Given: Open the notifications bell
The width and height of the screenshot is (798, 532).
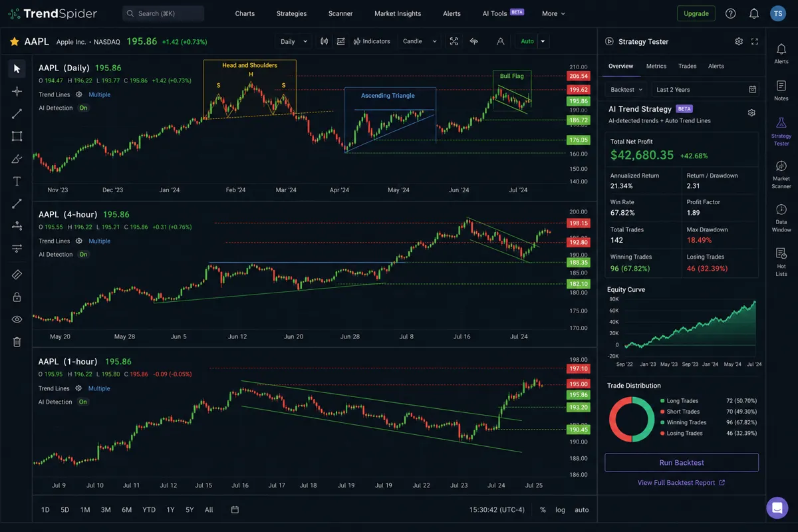Looking at the screenshot, I should 754,13.
